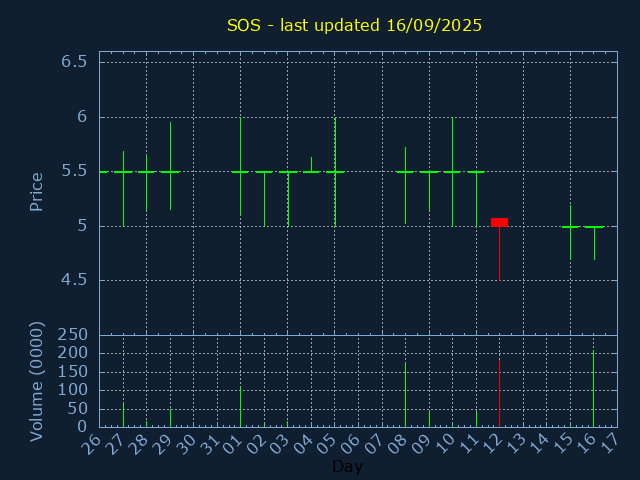The height and width of the screenshot is (480, 640).
Task: Click the green volume bar on day 29
Action: click(x=171, y=418)
